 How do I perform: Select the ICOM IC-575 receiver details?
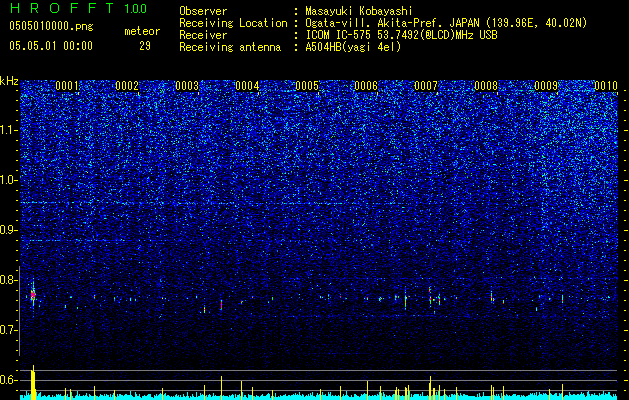401,35
